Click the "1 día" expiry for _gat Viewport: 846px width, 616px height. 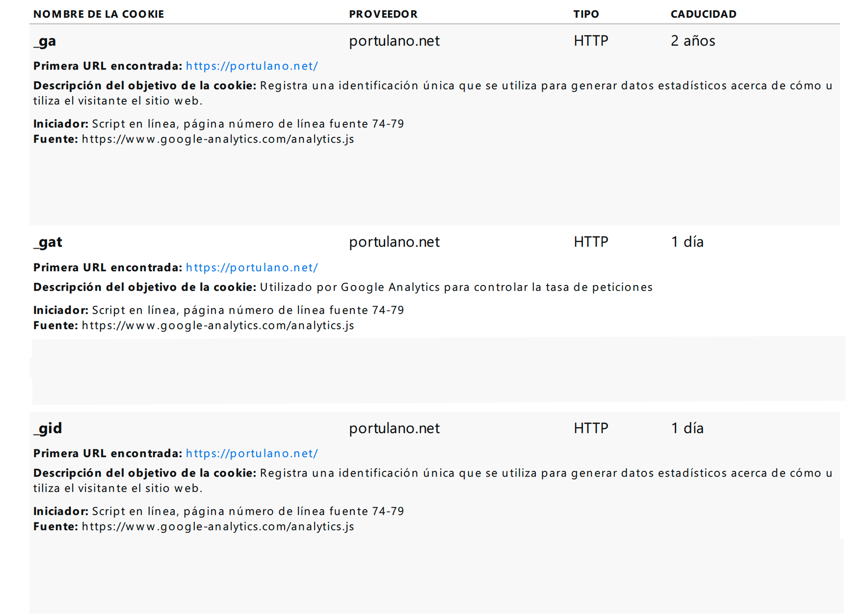pyautogui.click(x=687, y=242)
